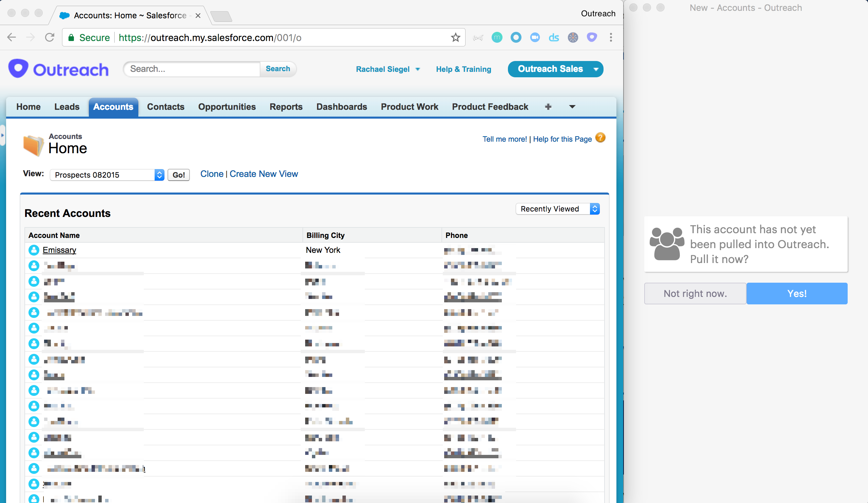Open the Recently Viewed dropdown
Image resolution: width=868 pixels, height=503 pixels.
click(557, 209)
